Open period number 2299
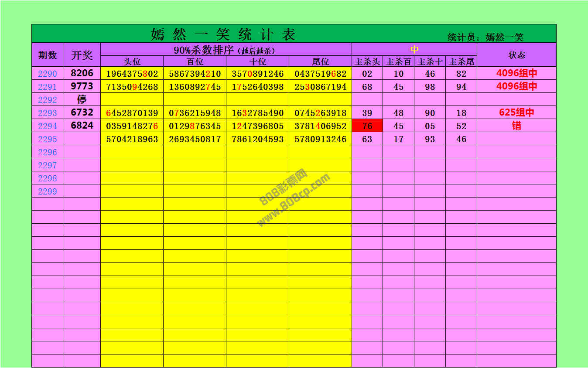Image resolution: width=588 pixels, height=368 pixels. [48, 191]
